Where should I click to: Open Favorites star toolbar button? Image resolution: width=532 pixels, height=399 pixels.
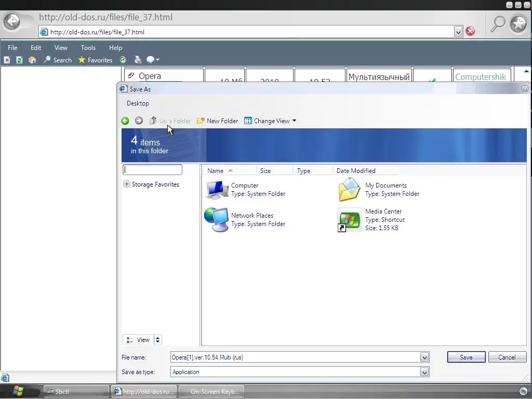(x=95, y=60)
